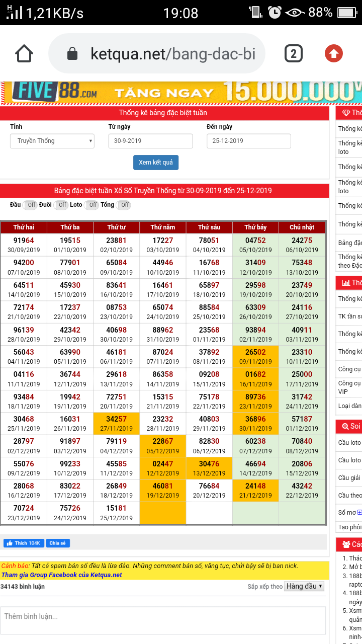Select the Chủ nhật column header
Viewport: 362px width, 644px height.
302,227
